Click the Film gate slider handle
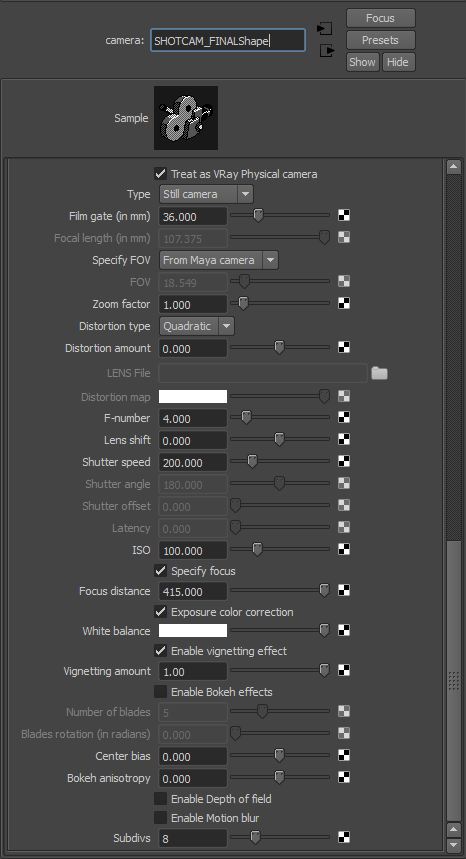 point(258,215)
